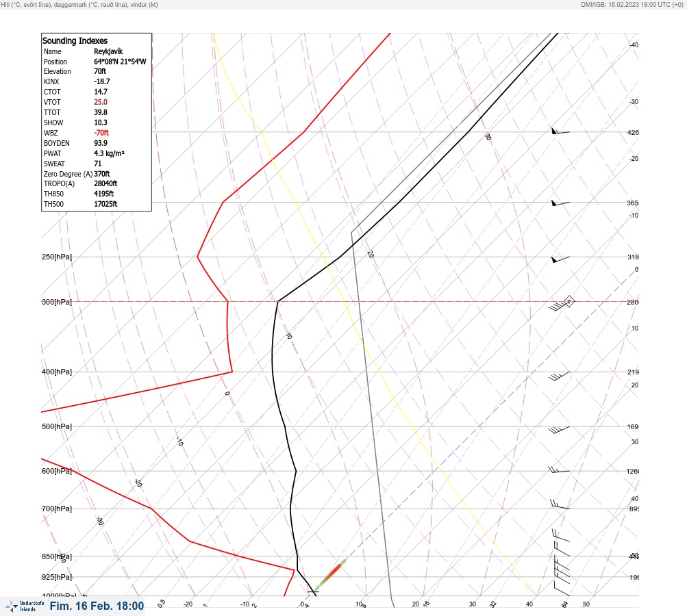This screenshot has height=616, width=687.
Task: Click the SHOW value 10.3
Action: [100, 123]
